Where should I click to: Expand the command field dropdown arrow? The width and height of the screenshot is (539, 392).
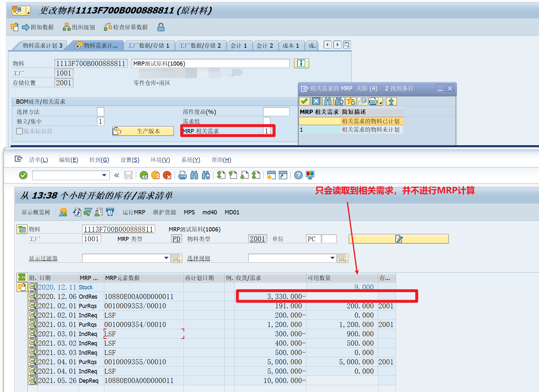(104, 175)
